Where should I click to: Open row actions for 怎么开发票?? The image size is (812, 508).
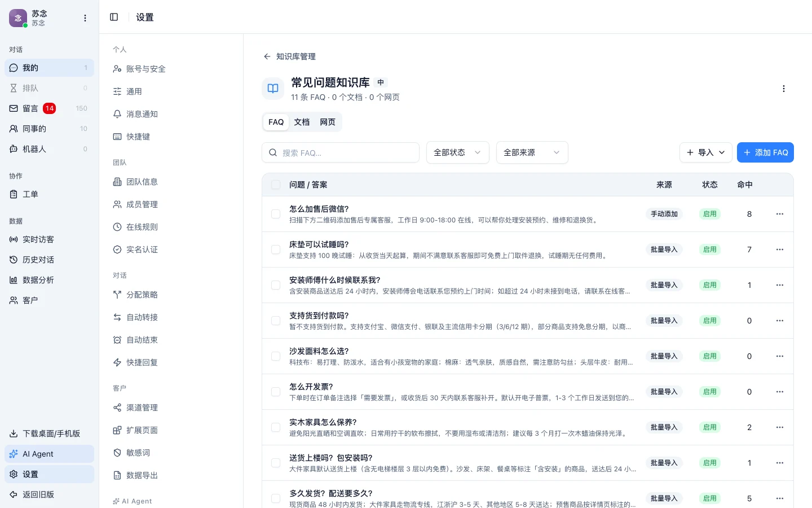[780, 392]
